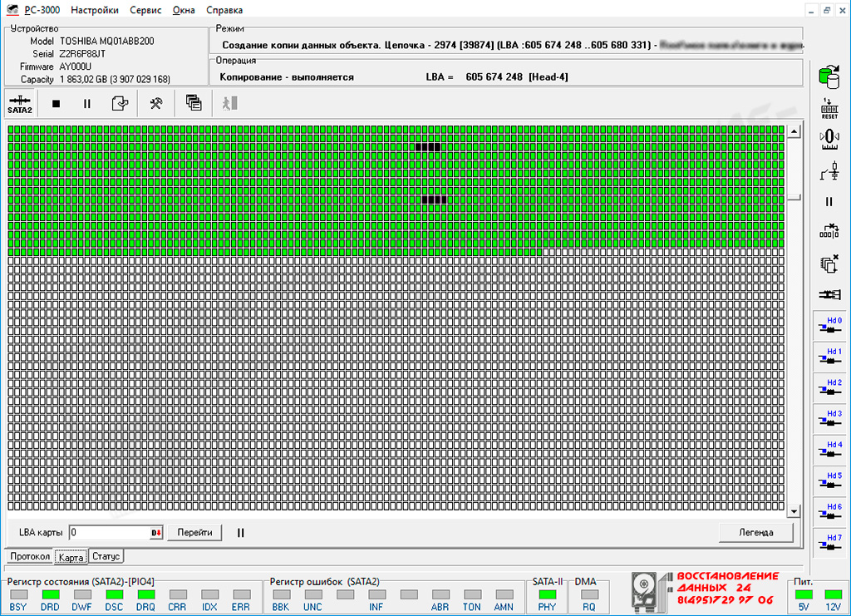Click the cancel copy pages icon
851x616 pixels.
pyautogui.click(x=829, y=264)
